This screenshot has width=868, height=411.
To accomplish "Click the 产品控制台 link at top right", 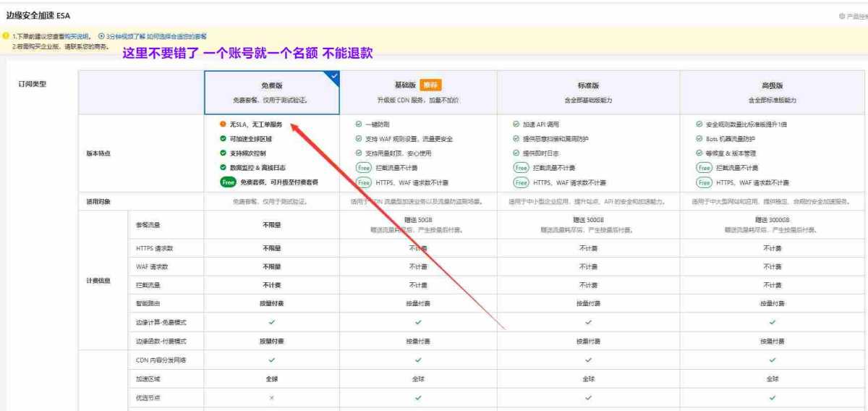I will click(x=854, y=16).
